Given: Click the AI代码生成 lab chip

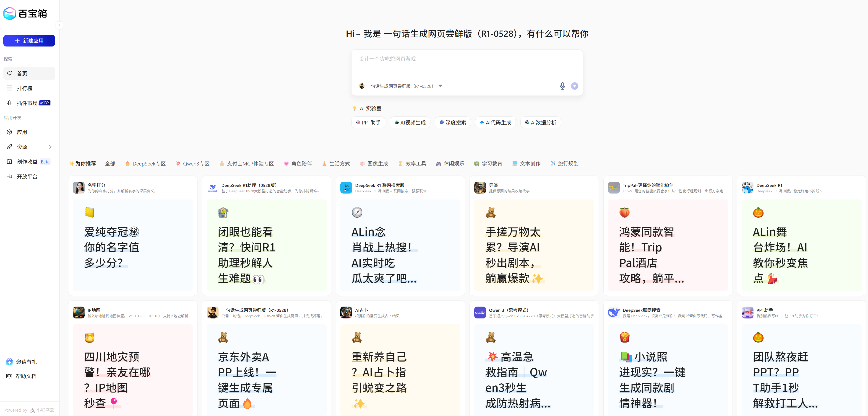Looking at the screenshot, I should 495,122.
